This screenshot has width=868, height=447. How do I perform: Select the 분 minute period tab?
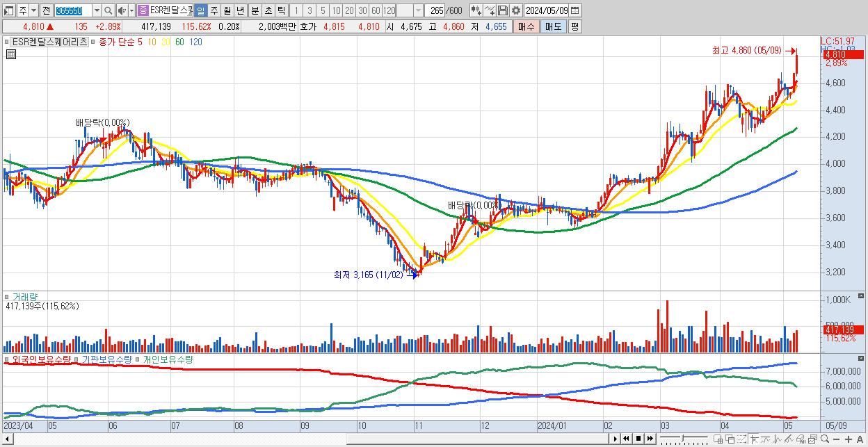tap(255, 10)
